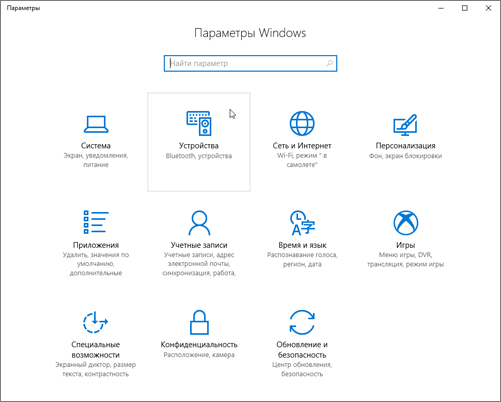Open the Учетные записи person icon
Image resolution: width=501 pixels, height=402 pixels.
coord(199,222)
